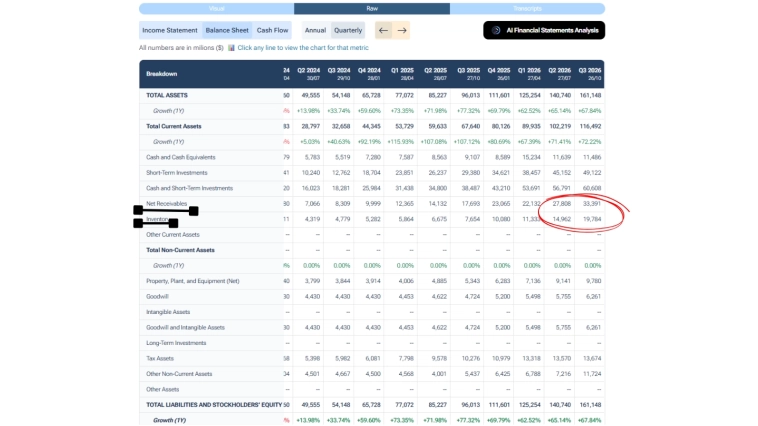758x426 pixels.
Task: Select the Tax Assets row
Action: click(x=162, y=358)
